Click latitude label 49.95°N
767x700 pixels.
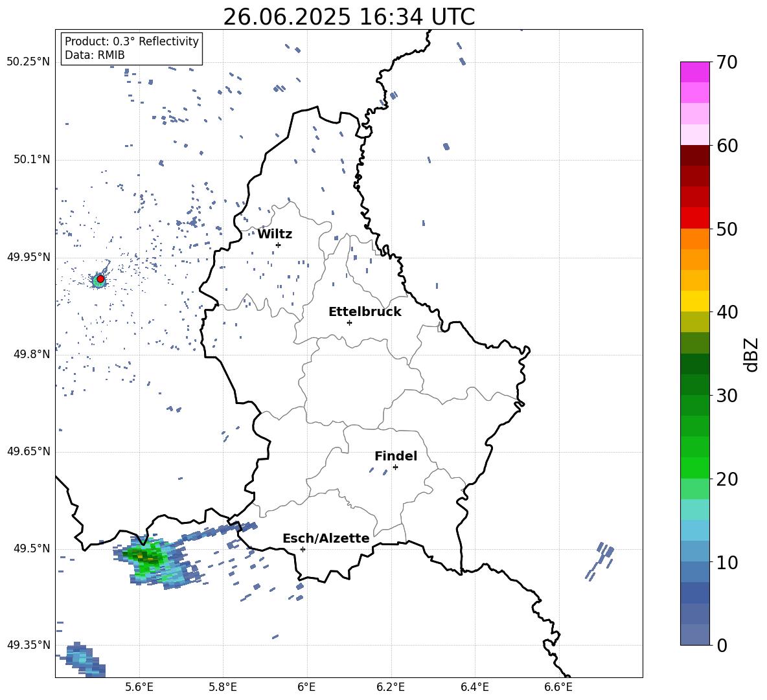coord(28,257)
